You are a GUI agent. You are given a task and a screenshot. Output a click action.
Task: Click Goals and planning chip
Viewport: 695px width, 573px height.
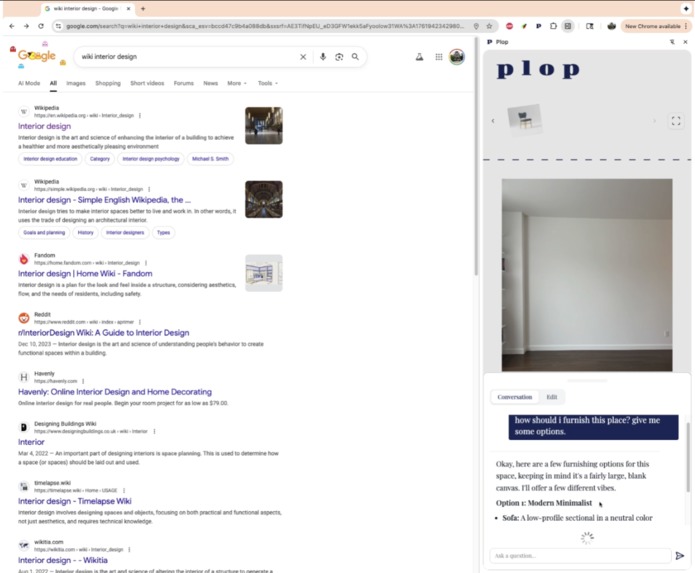click(x=44, y=232)
